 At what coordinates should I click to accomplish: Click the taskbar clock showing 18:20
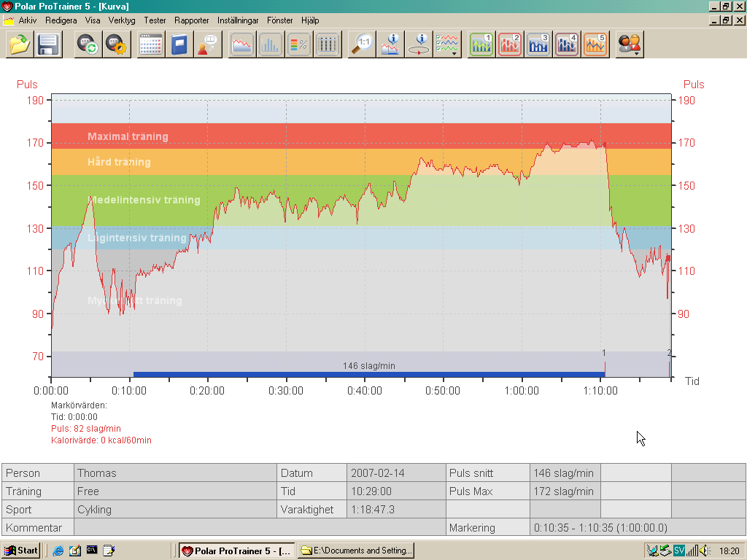[729, 551]
